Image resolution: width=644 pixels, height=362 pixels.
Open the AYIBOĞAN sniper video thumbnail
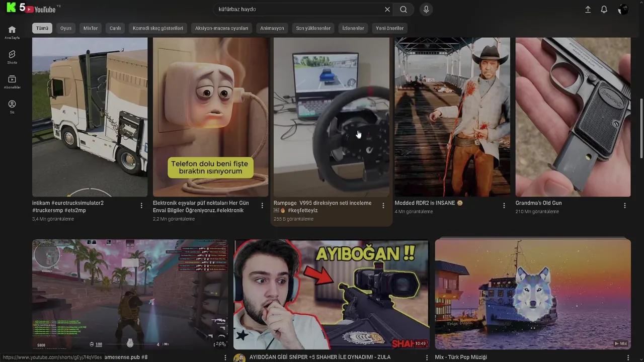[331, 294]
